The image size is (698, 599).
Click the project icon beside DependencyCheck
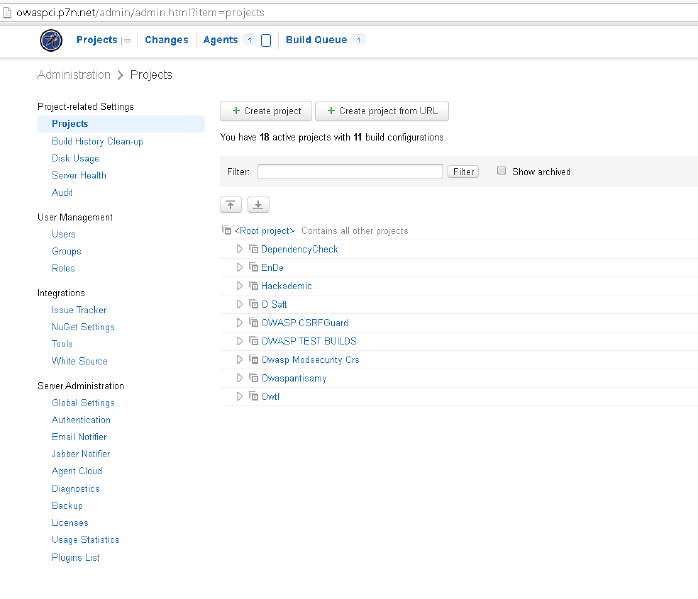click(x=254, y=249)
